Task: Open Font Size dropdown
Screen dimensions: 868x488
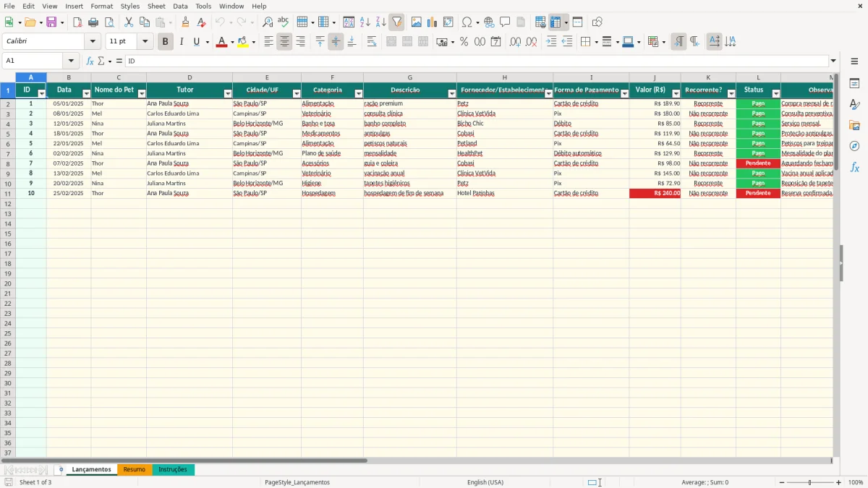Action: (145, 42)
